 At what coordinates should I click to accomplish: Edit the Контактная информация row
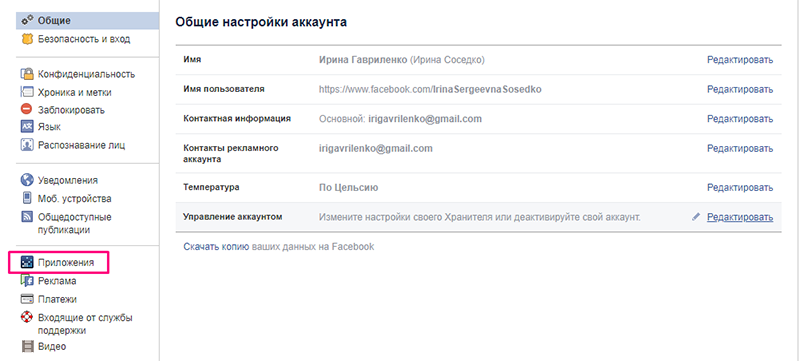740,119
